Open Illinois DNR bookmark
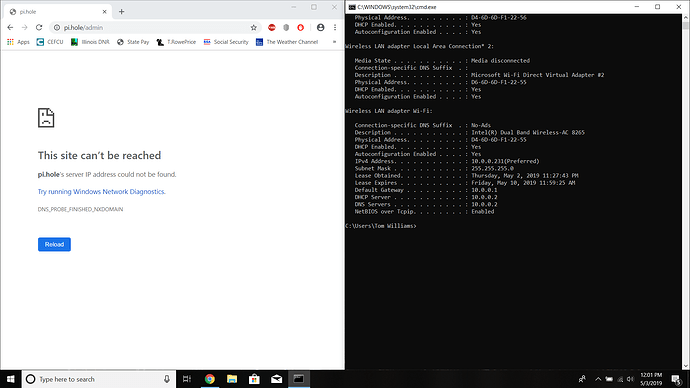 pyautogui.click(x=90, y=42)
